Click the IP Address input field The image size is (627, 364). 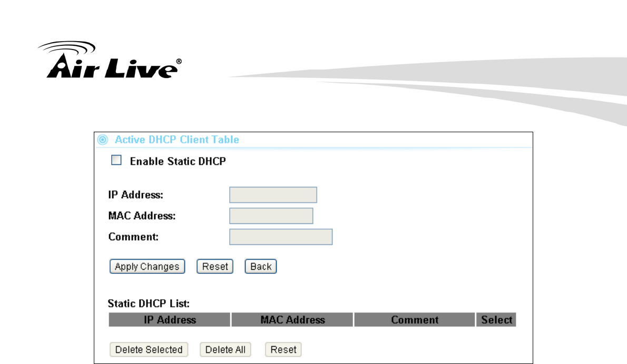tap(273, 195)
